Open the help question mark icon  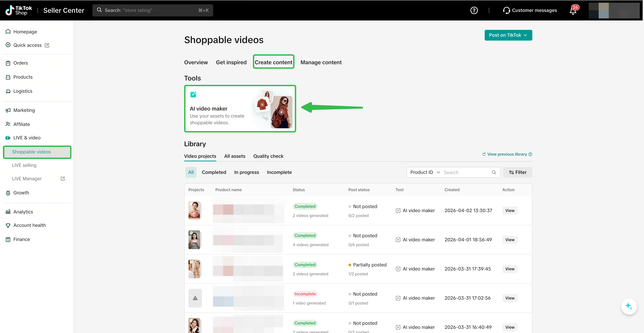(x=474, y=10)
